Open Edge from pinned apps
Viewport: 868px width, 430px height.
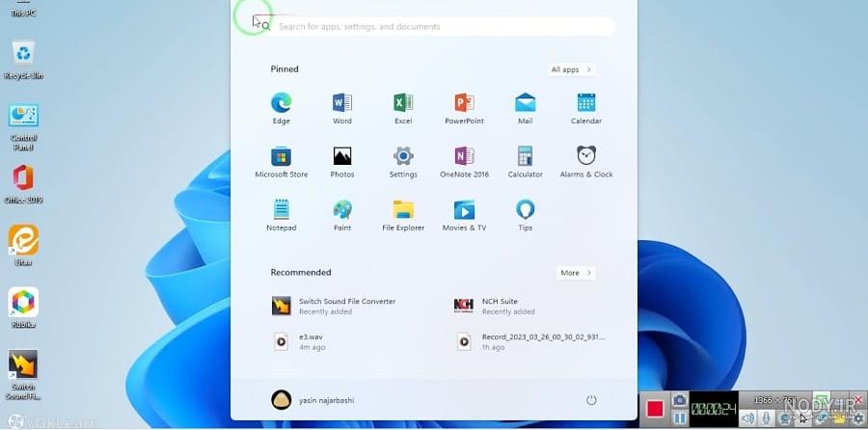coord(282,109)
